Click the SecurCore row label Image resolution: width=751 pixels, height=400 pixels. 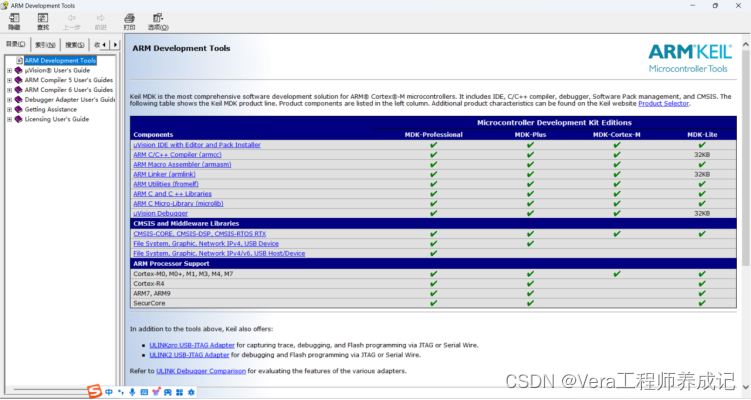[x=149, y=303]
